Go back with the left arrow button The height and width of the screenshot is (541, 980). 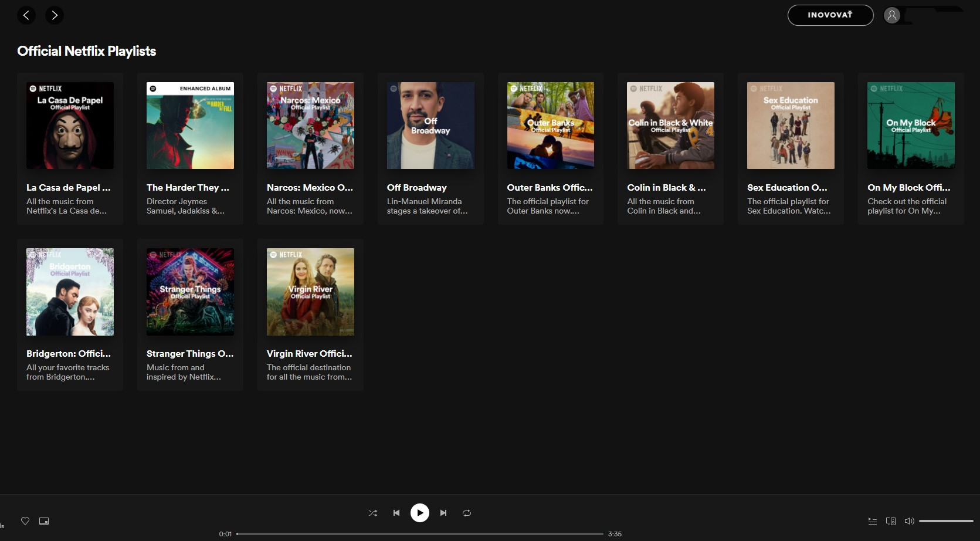(26, 15)
